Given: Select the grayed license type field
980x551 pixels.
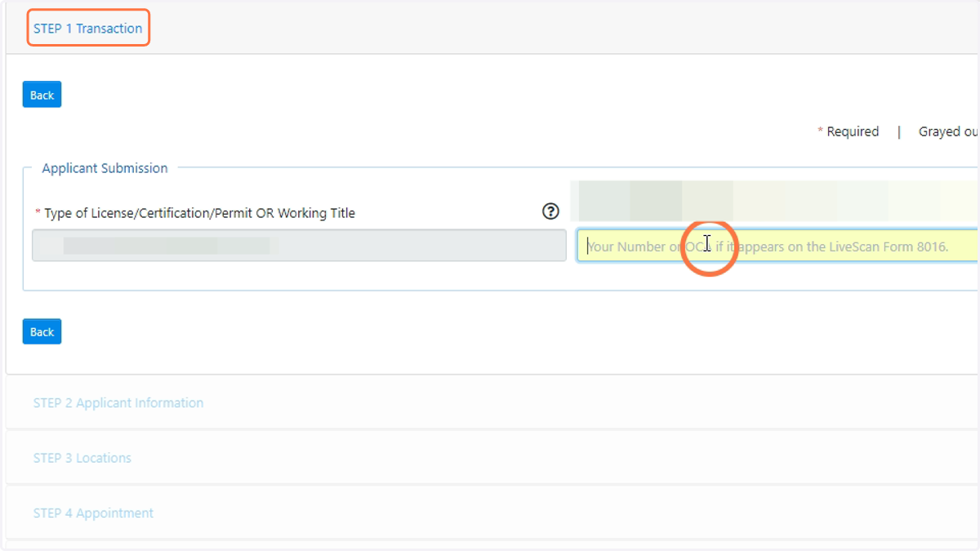Looking at the screenshot, I should (x=299, y=245).
